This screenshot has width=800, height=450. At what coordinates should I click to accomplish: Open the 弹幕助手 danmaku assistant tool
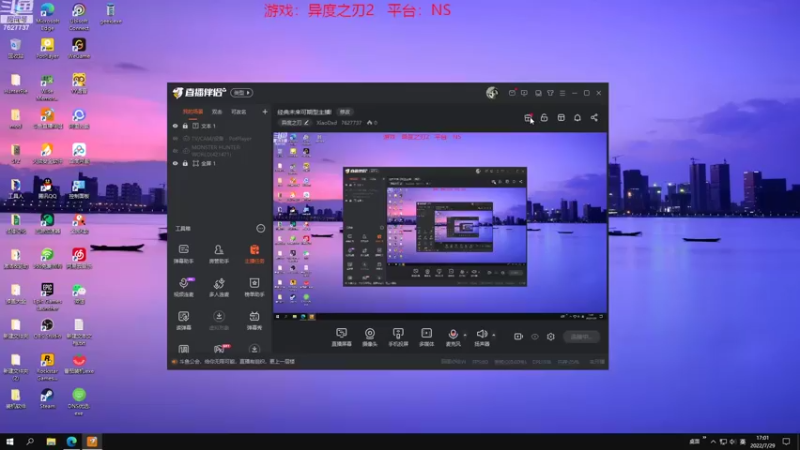[184, 253]
